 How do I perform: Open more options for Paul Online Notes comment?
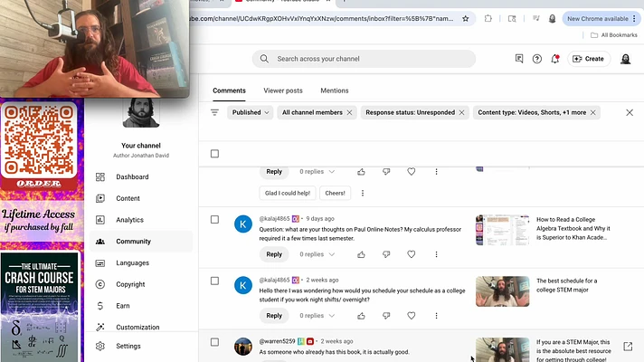[436, 254]
